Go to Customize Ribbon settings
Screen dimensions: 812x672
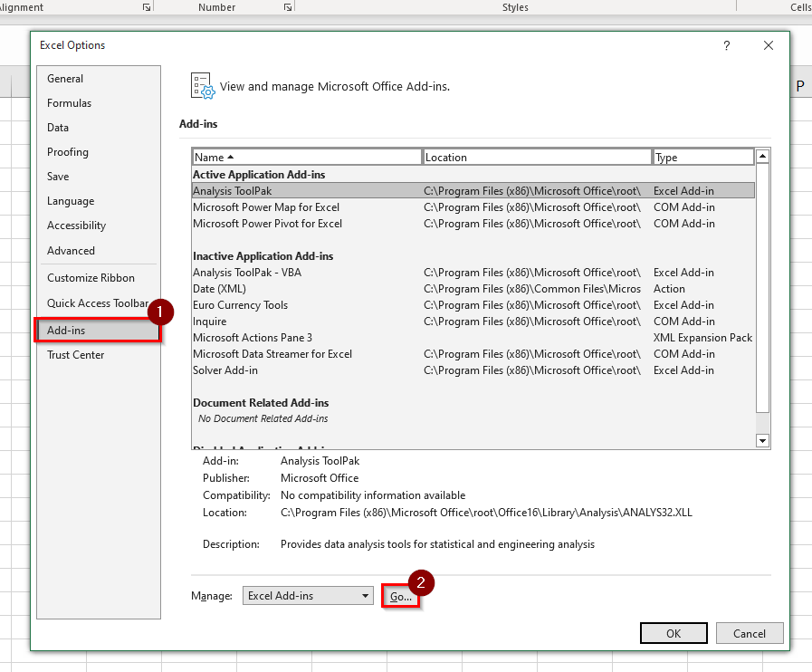point(91,278)
